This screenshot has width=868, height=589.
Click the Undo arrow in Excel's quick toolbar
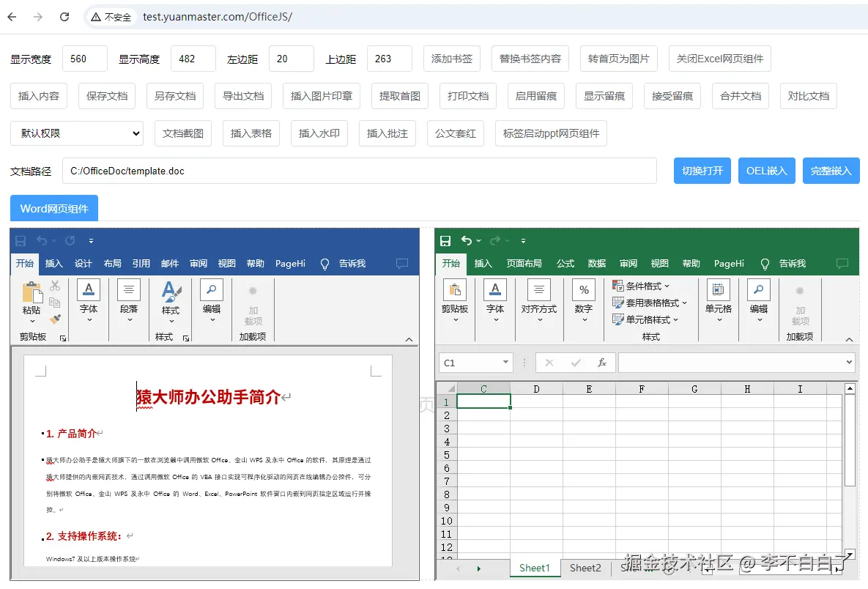point(467,240)
